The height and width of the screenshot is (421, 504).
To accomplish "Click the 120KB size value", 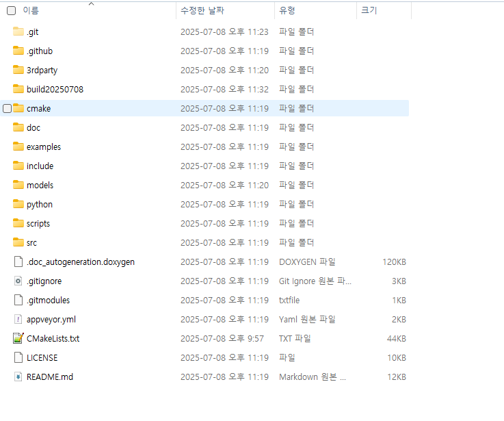I will tap(394, 261).
